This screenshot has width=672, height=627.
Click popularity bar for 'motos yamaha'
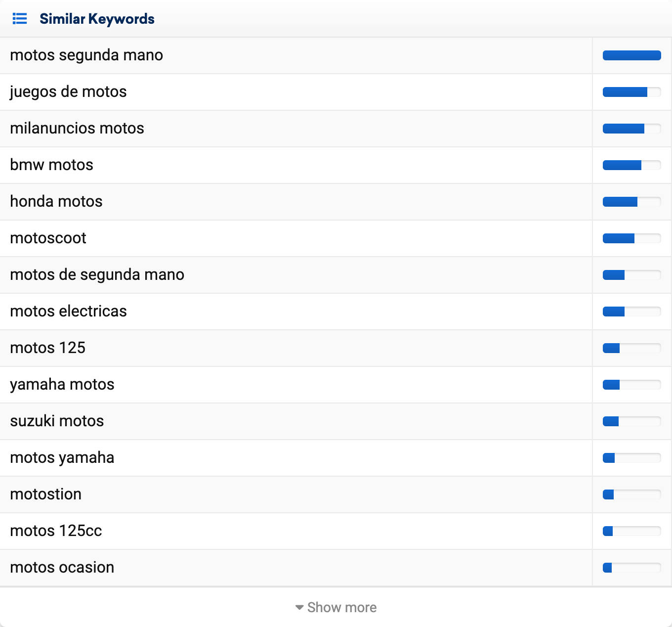[x=631, y=458]
